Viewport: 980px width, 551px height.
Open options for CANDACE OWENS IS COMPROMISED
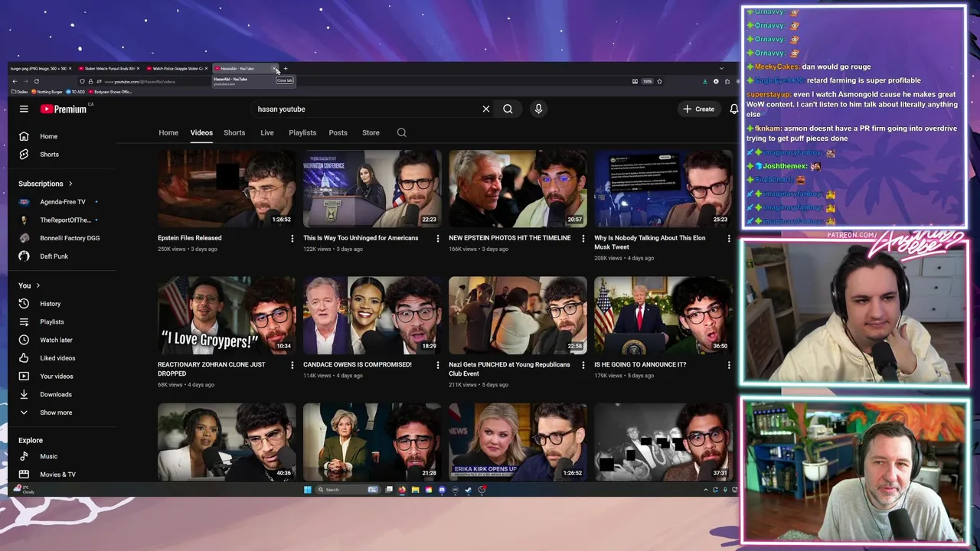437,365
